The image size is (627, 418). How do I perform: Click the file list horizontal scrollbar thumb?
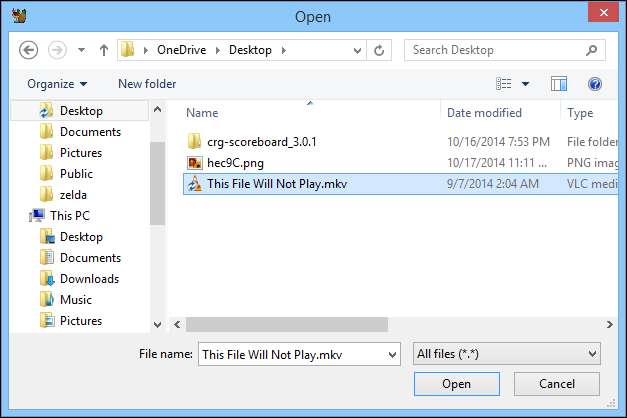tap(287, 324)
